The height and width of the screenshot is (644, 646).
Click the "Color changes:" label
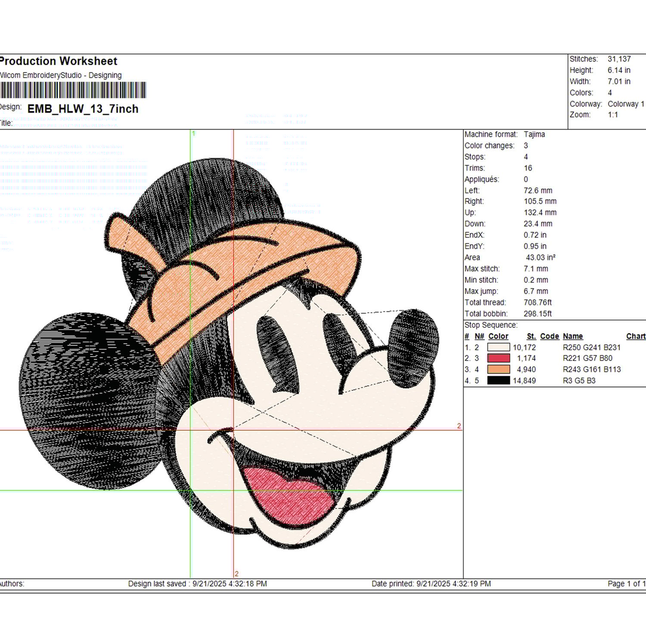(489, 146)
